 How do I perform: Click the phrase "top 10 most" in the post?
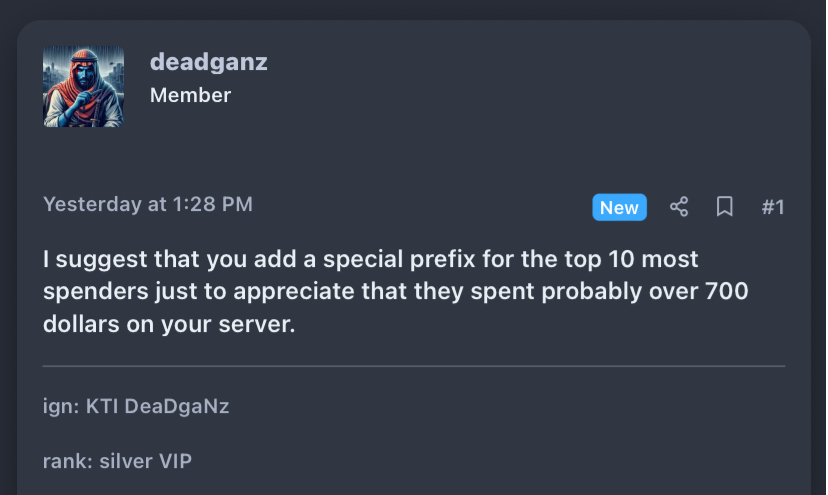click(610, 259)
